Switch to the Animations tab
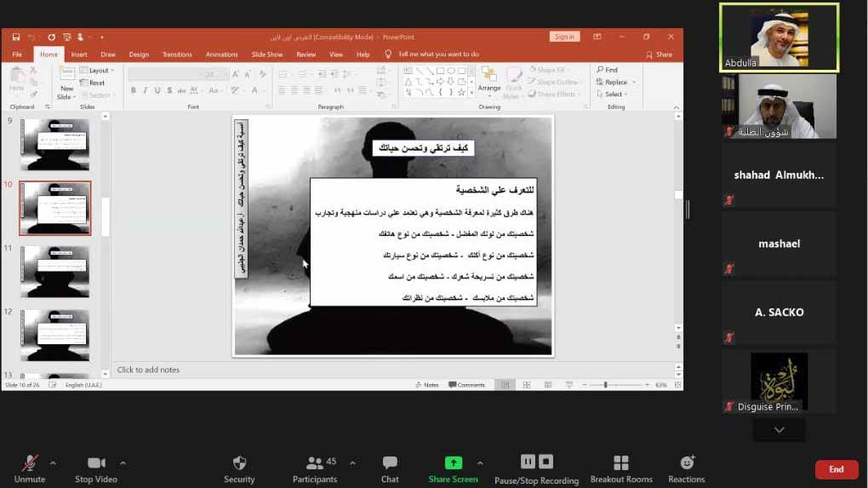Screen dimensions: 868x488 221,55
